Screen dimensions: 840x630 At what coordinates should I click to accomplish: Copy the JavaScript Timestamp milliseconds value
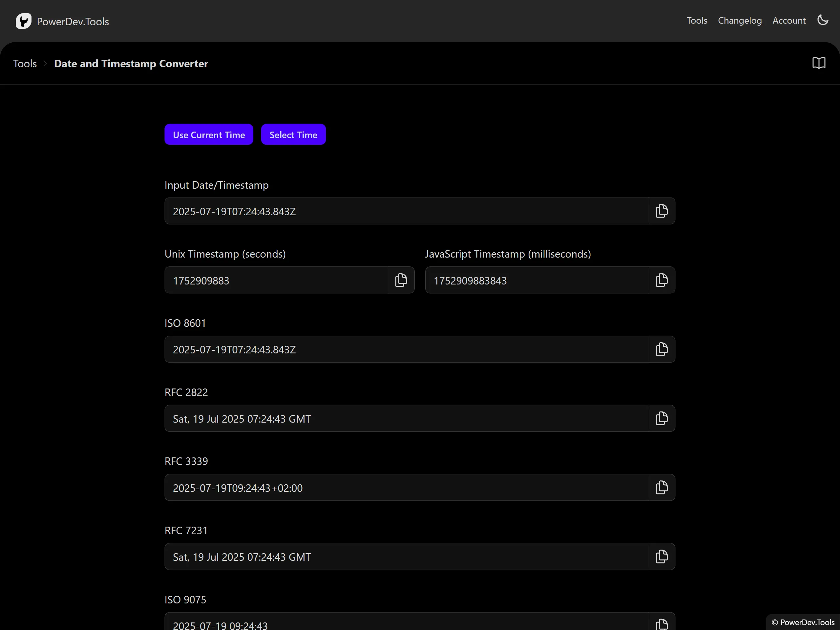click(661, 280)
